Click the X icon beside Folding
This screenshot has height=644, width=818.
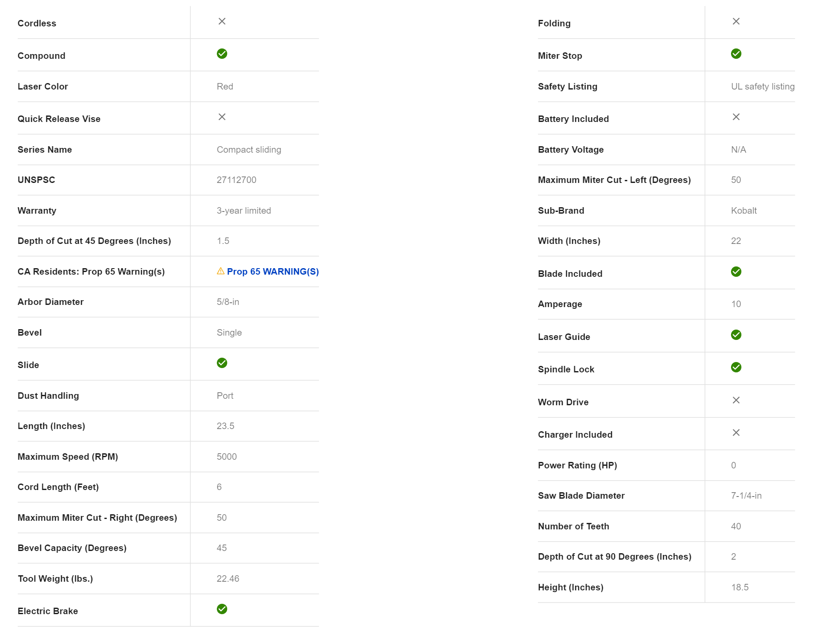click(736, 21)
